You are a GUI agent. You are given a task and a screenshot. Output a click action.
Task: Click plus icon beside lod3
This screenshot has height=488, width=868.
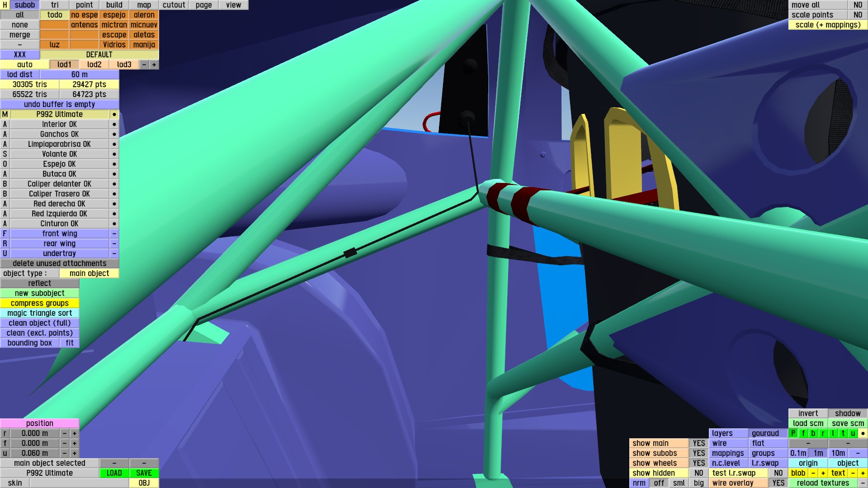click(154, 65)
